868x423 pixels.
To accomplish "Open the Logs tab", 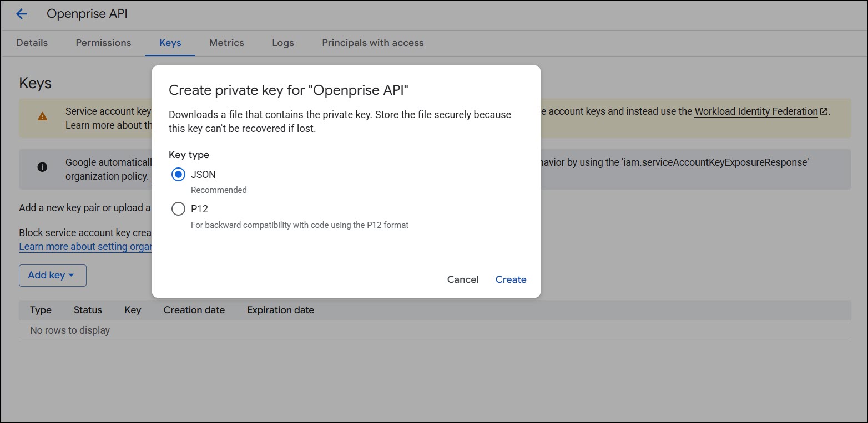I will [283, 43].
